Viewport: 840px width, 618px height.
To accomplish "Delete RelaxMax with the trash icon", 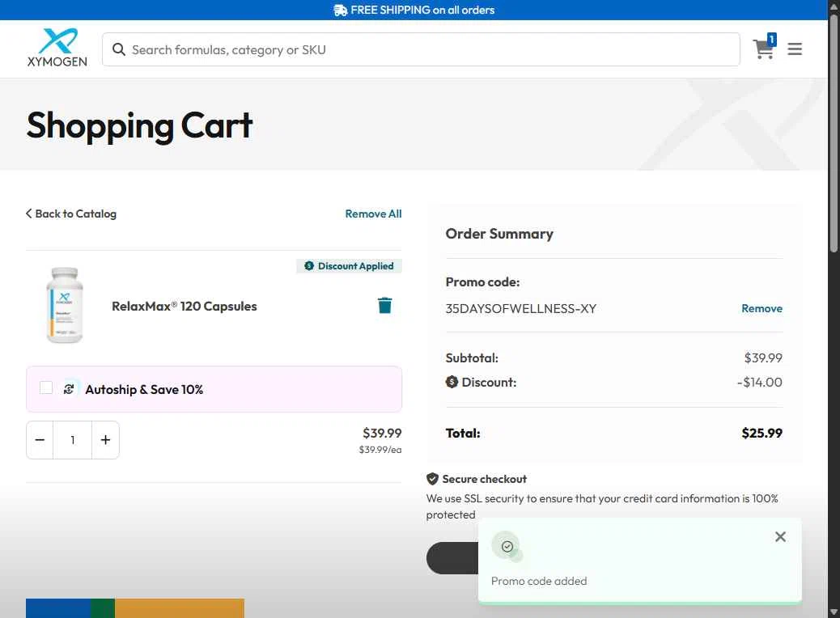I will (x=384, y=305).
